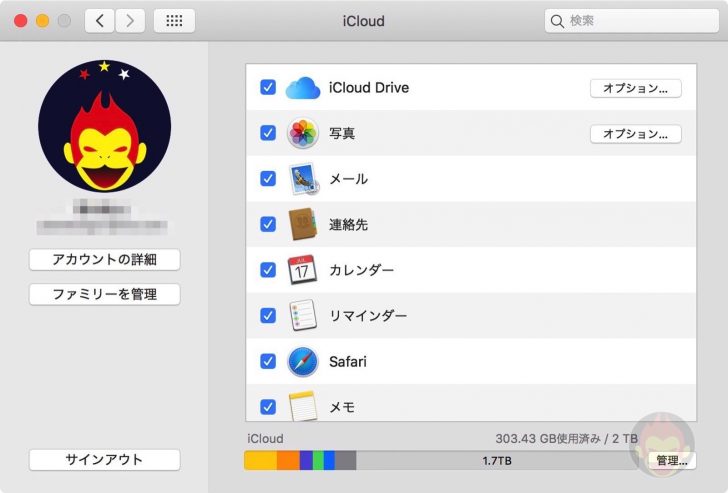Uncheck the 連絡先 checkbox
Screen dimensions: 728x493
[x=268, y=224]
